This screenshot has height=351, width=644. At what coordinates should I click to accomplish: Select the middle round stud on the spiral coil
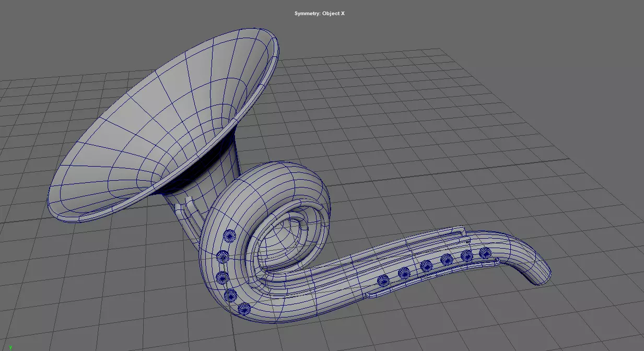[x=223, y=277]
